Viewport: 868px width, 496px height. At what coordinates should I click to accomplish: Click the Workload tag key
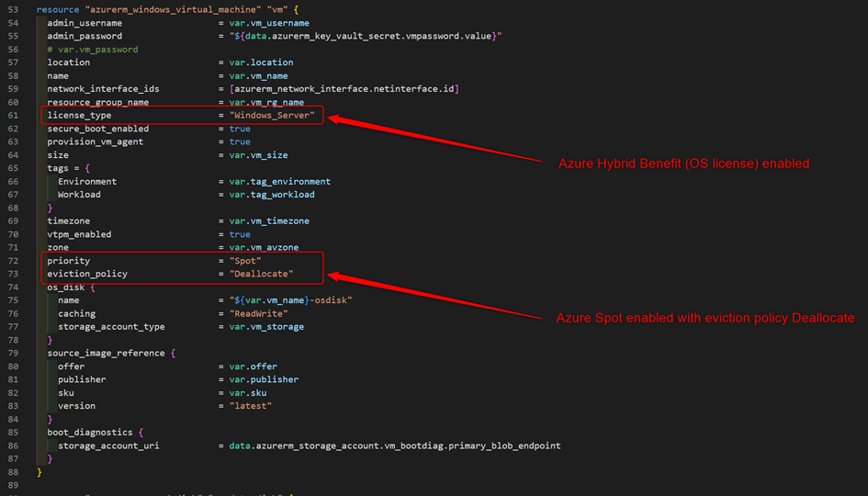pos(79,195)
